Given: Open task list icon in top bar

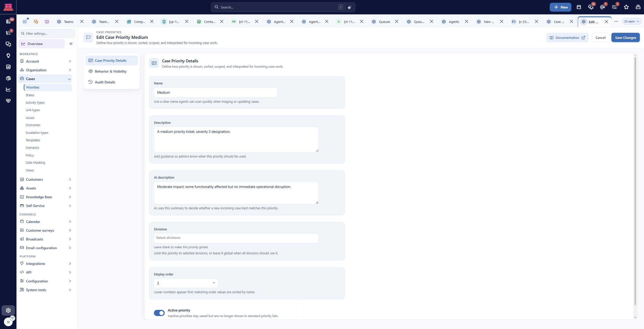Looking at the screenshot, I should [614, 7].
